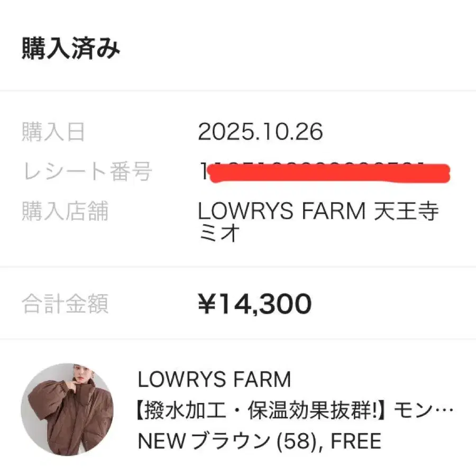
Task: Click the 購入店舗 label
Action: (65, 212)
